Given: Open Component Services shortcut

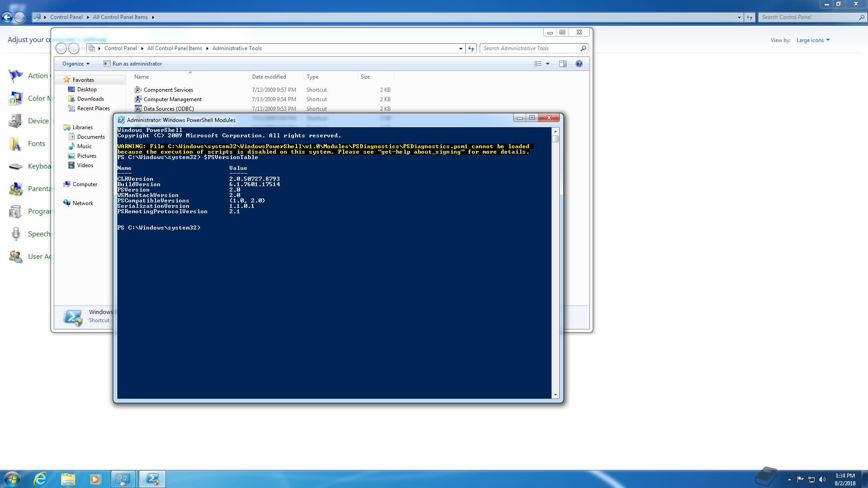Looking at the screenshot, I should click(168, 90).
